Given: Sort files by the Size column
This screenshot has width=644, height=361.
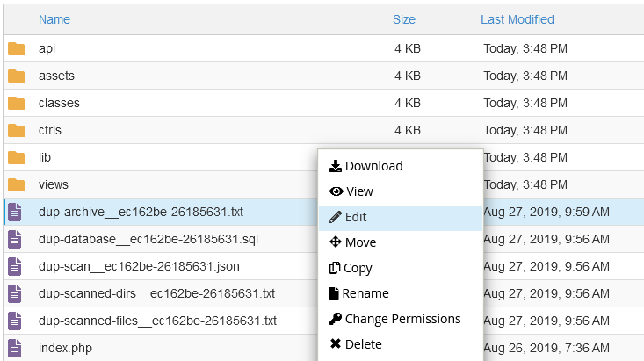Looking at the screenshot, I should pyautogui.click(x=404, y=19).
